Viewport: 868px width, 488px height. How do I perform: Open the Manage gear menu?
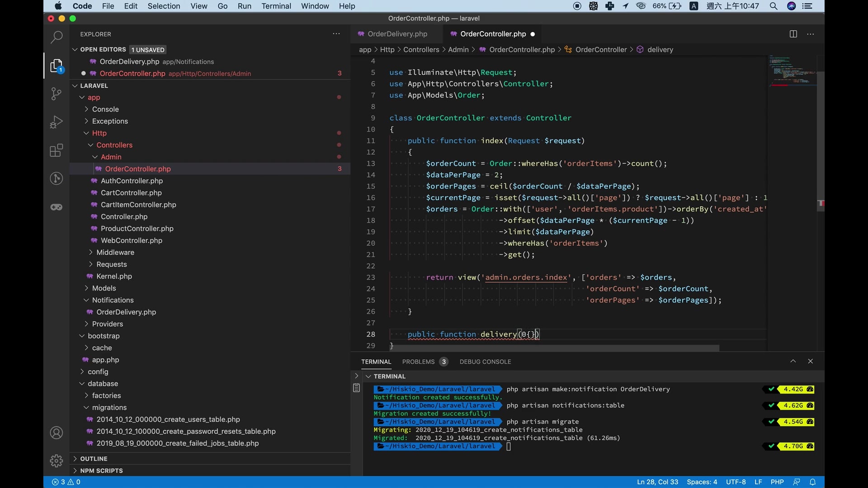point(56,460)
